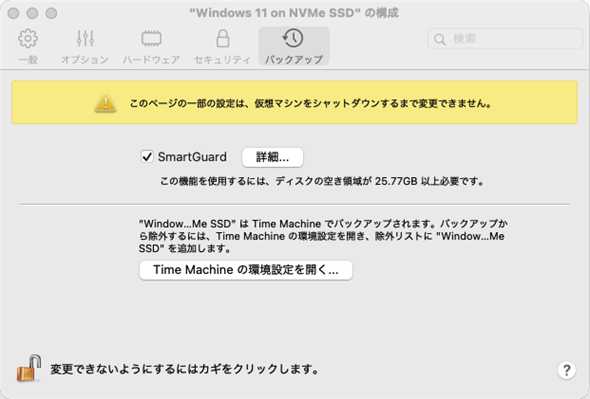Open help with the question mark button
This screenshot has width=590, height=399.
pos(566,370)
